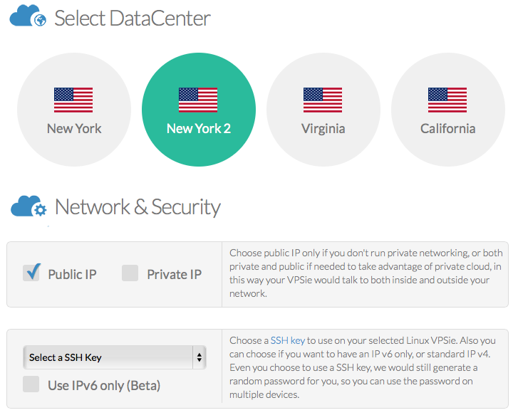
Task: Toggle Use IPv6 only (Beta) checkbox
Action: click(x=31, y=384)
